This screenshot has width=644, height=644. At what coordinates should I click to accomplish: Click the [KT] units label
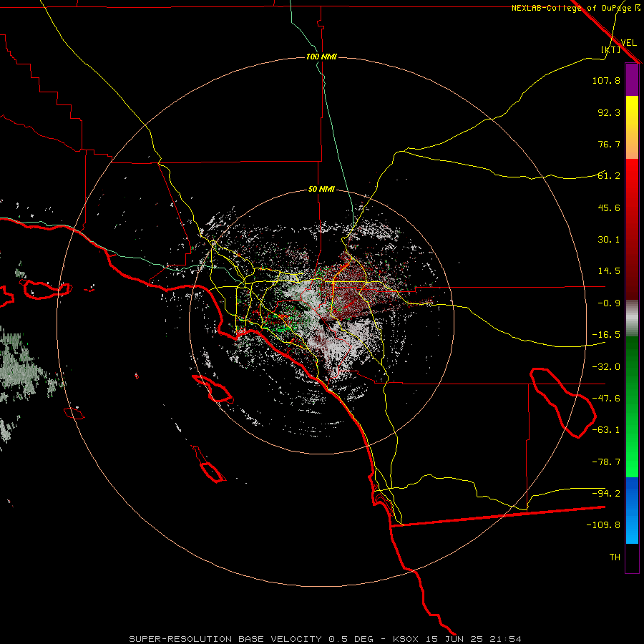[611, 50]
